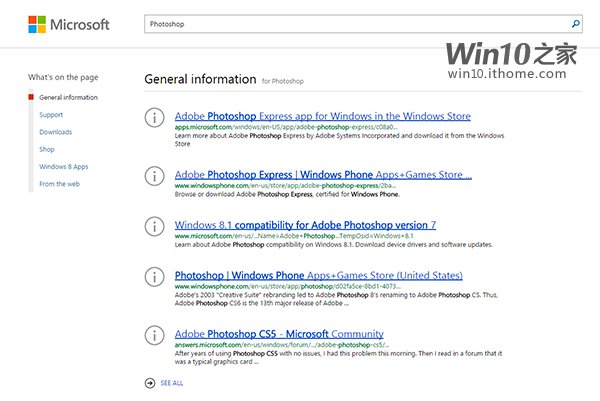Select General information in page navigation
The image size is (600, 401).
(68, 97)
